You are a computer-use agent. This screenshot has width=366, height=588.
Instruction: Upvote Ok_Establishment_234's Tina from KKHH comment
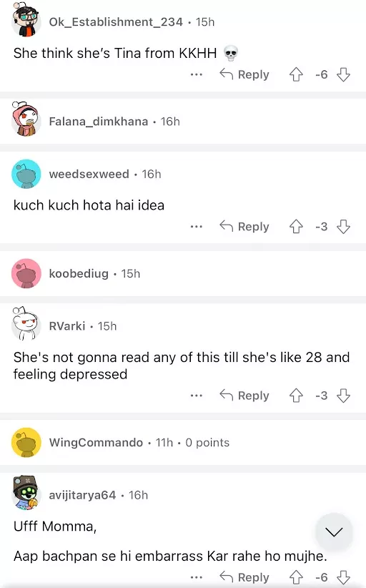[296, 74]
